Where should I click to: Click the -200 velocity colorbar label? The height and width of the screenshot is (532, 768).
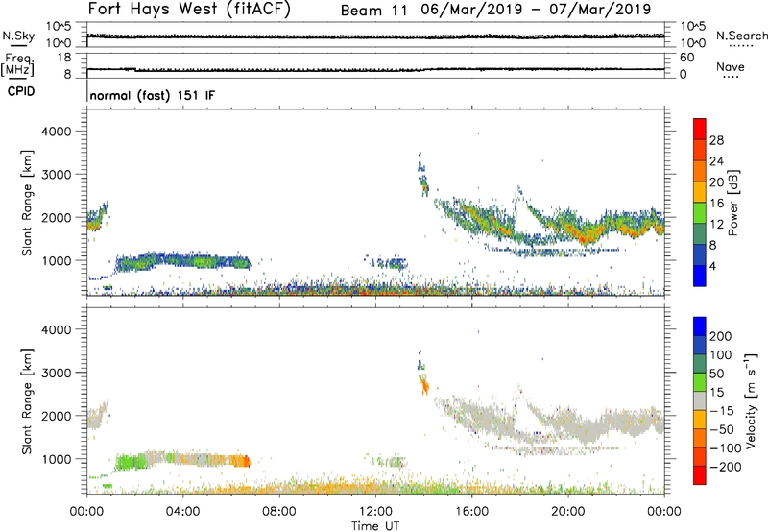tap(725, 467)
